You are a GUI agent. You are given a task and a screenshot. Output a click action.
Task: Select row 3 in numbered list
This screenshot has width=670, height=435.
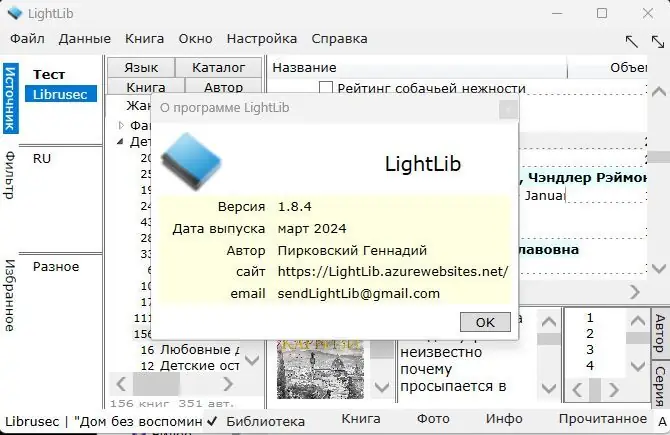click(590, 350)
